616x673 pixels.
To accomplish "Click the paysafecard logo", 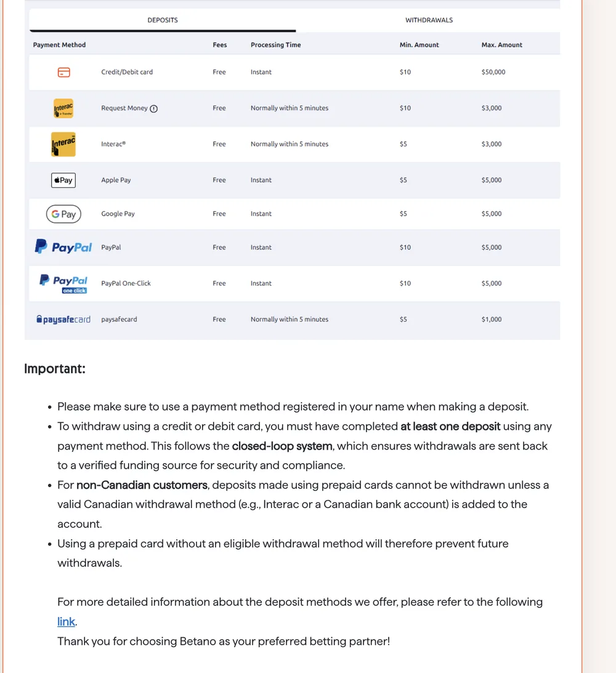I will coord(63,320).
